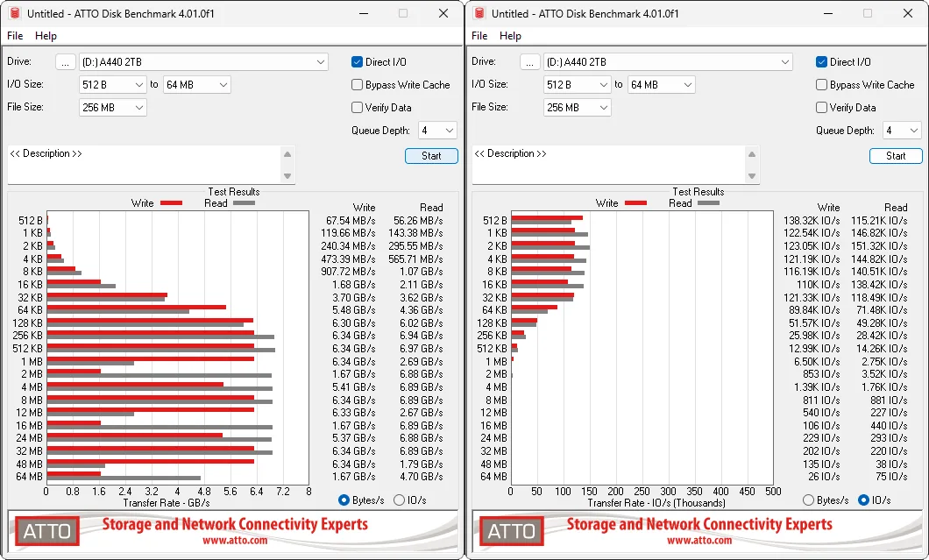Click the 38 IO/s read value
This screenshot has width=929, height=560.
[x=891, y=464]
